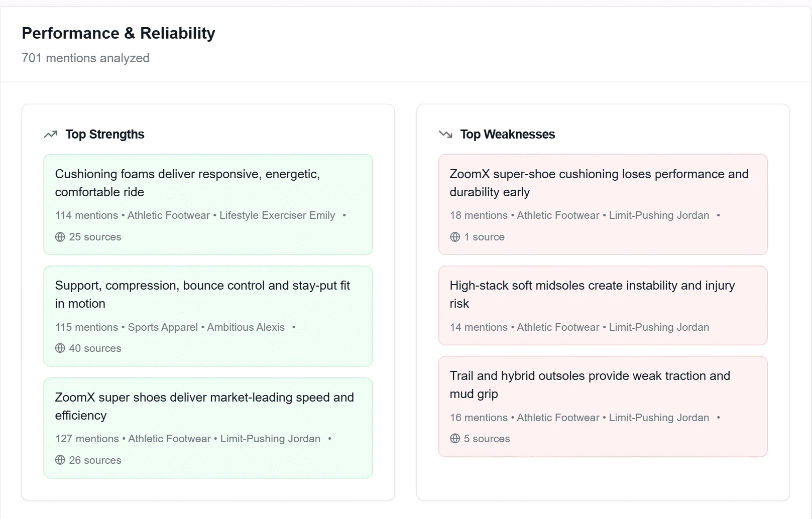Click '127 mentions' in the ZoomX speed card
This screenshot has width=812, height=519.
tap(87, 439)
